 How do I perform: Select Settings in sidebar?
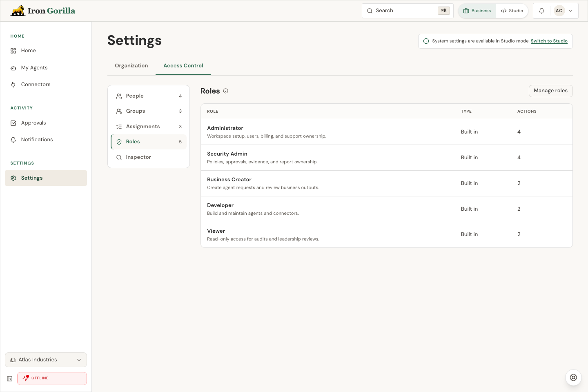click(46, 178)
